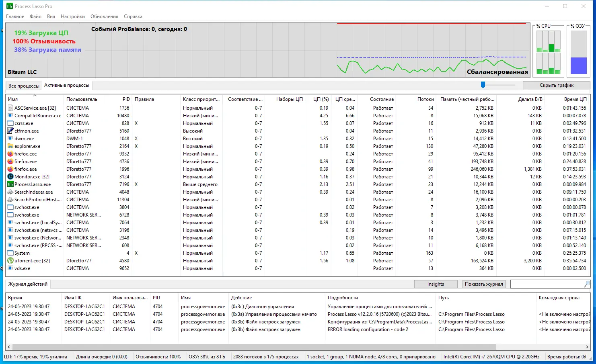The width and height of the screenshot is (596, 364).
Task: Sort processes by Пользователь column
Action: pyautogui.click(x=84, y=99)
